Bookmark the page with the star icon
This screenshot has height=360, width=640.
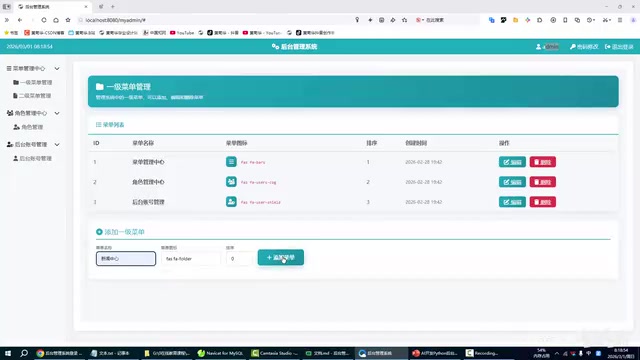coord(68,20)
